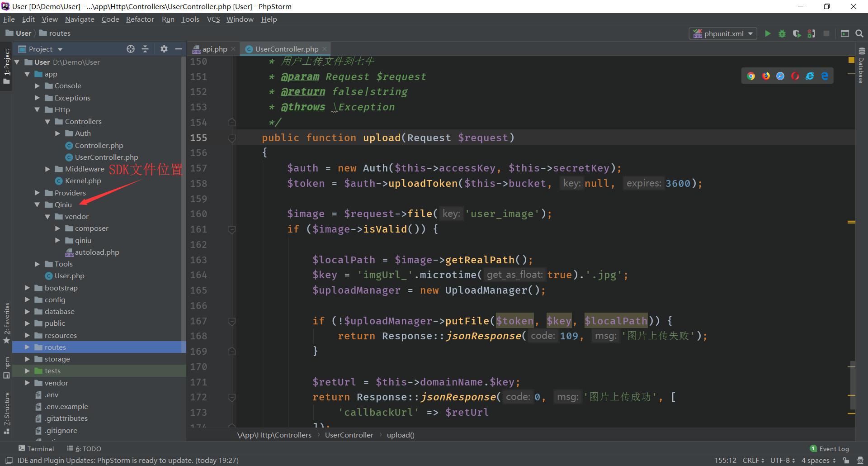
Task: Click the 155:12 cursor position indicator
Action: [x=725, y=461]
